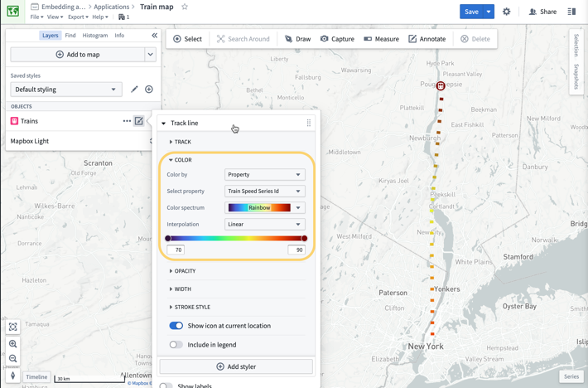Grab the Track line styler drag handle
Viewport: 588px width, 388px height.
coord(309,123)
